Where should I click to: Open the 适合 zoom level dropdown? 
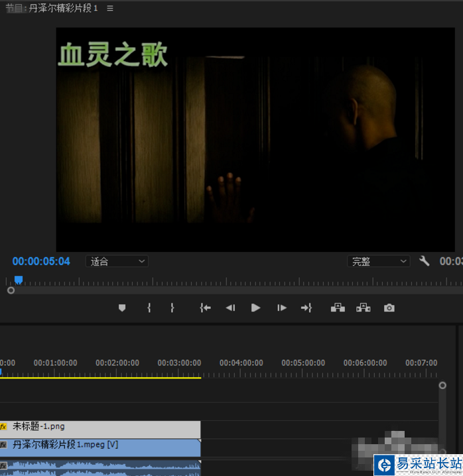coord(117,261)
